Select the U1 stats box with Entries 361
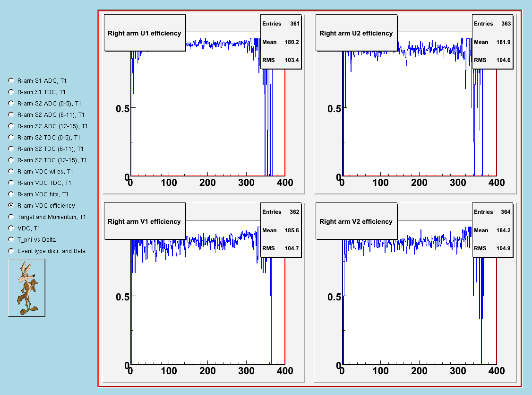This screenshot has height=395, width=532. (281, 42)
